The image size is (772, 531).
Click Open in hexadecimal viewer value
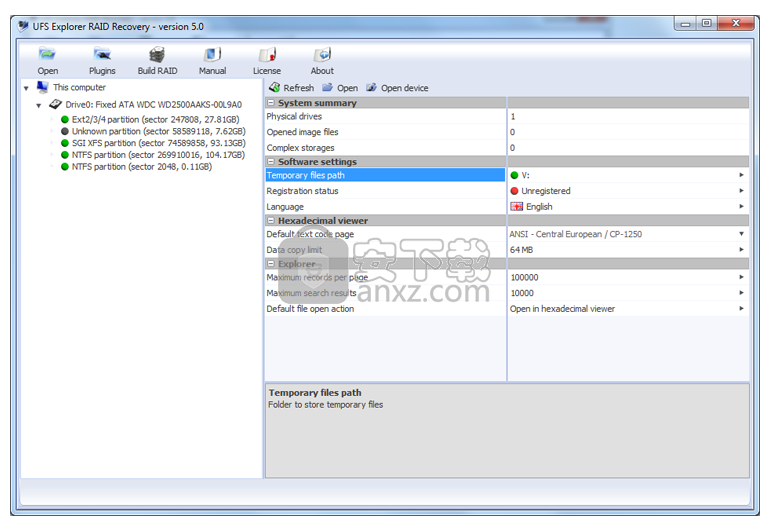coord(562,309)
